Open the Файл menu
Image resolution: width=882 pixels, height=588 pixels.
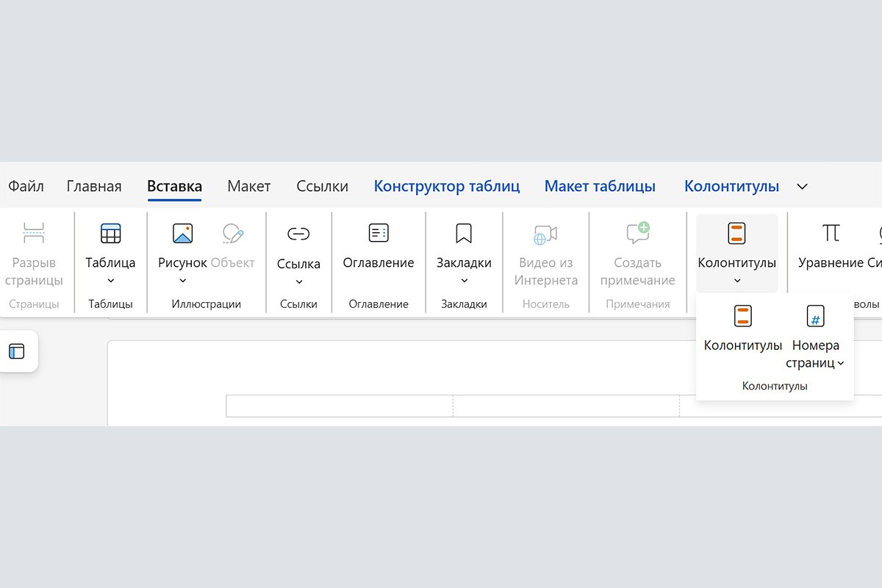[26, 187]
